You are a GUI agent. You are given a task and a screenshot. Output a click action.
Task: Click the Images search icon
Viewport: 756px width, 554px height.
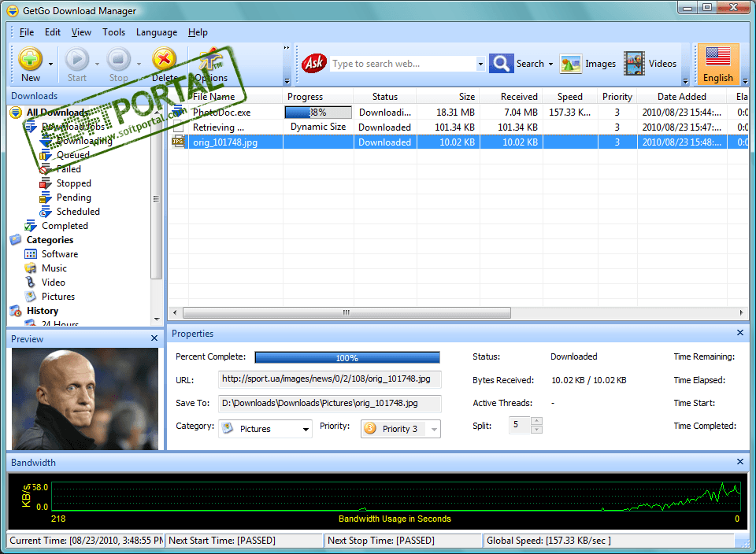(570, 64)
